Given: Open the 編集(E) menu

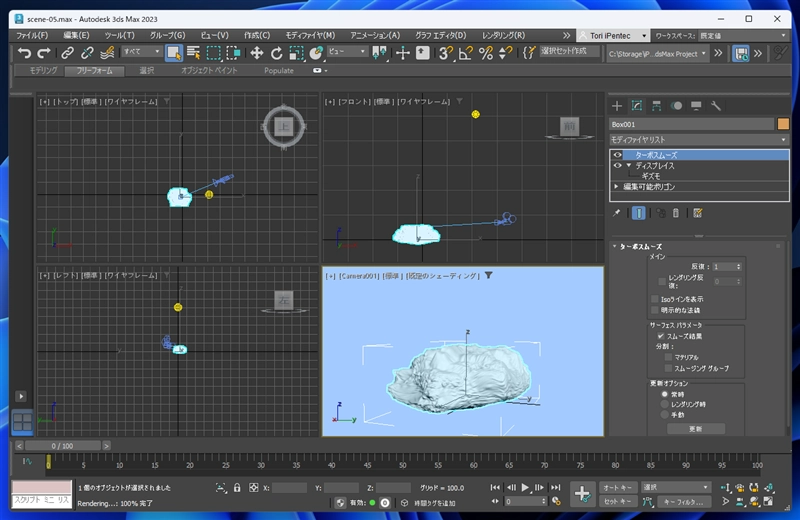Looking at the screenshot, I should point(76,35).
